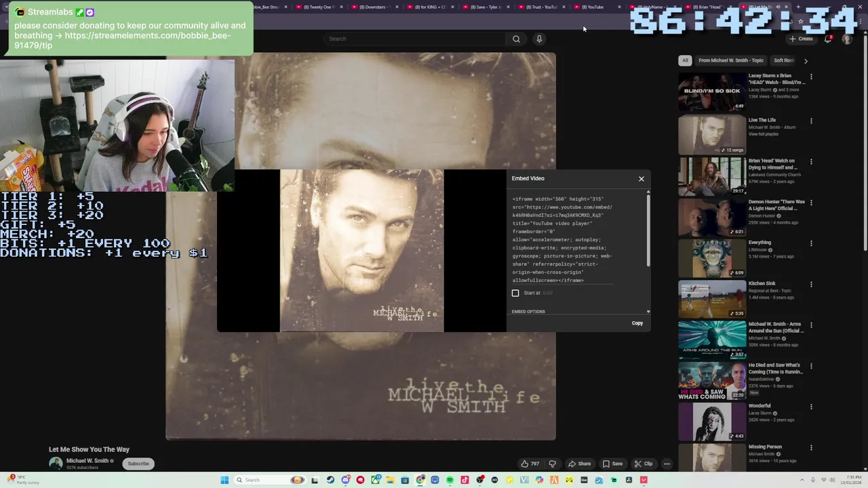The width and height of the screenshot is (868, 488).
Task: Open Discord from the taskbar
Action: (x=346, y=480)
